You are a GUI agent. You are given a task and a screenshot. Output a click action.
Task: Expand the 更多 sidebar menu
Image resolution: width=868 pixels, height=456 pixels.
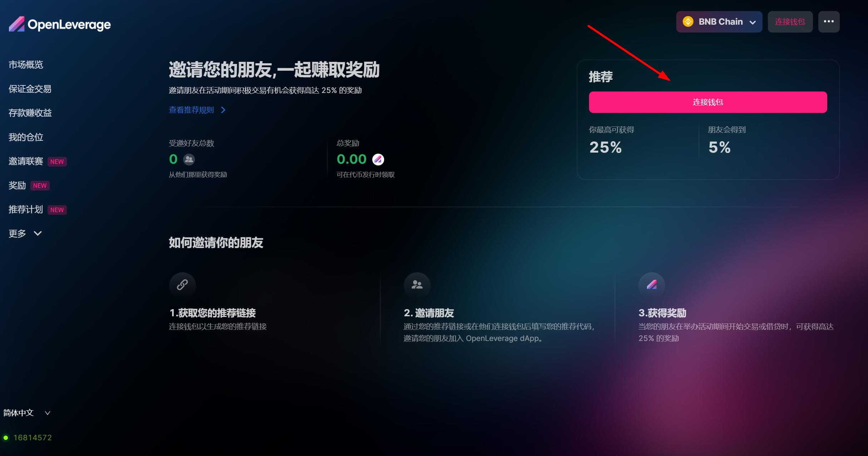click(x=25, y=234)
